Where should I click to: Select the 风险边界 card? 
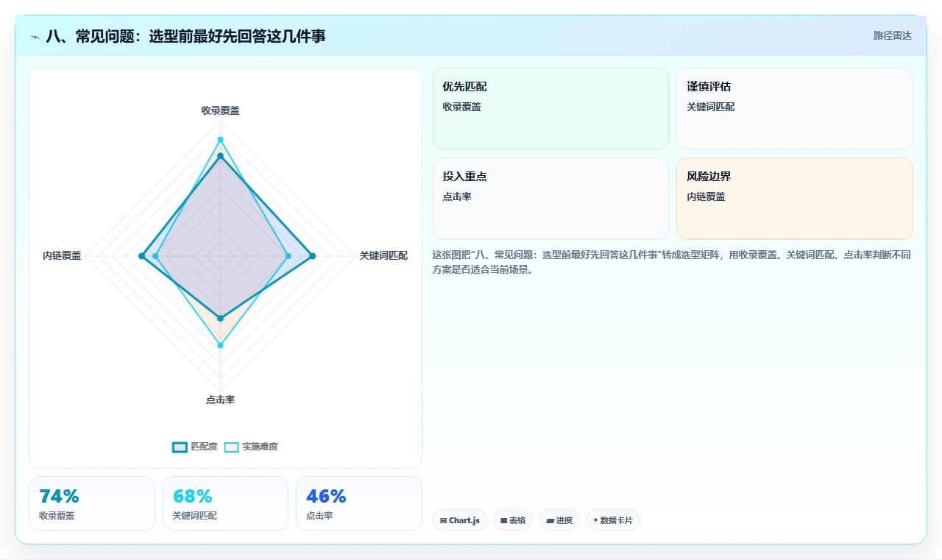(x=794, y=199)
